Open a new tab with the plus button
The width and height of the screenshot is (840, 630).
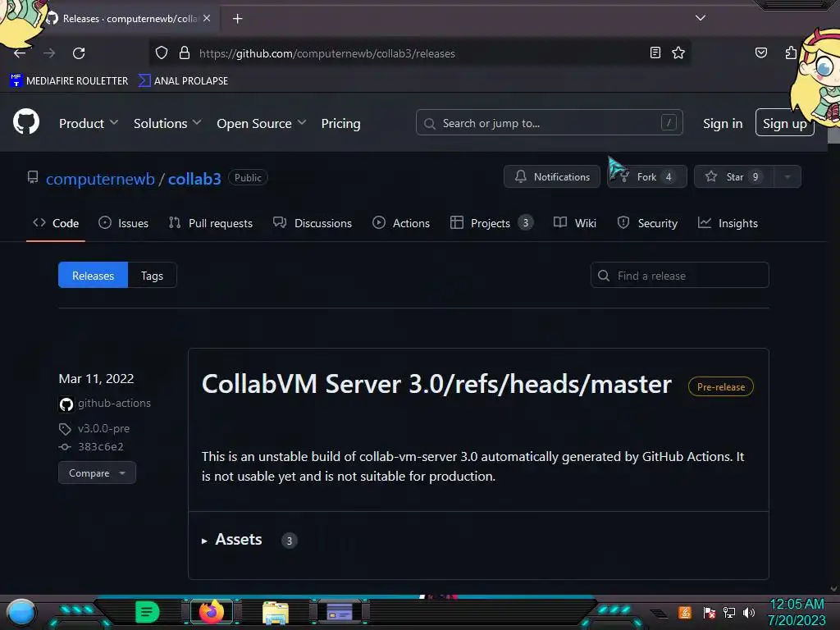tap(237, 19)
